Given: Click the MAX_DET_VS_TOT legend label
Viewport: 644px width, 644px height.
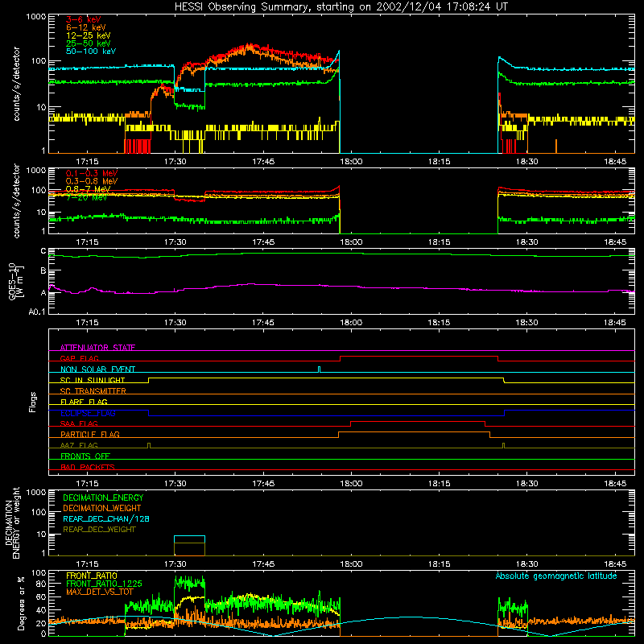Looking at the screenshot, I should click(x=99, y=592).
